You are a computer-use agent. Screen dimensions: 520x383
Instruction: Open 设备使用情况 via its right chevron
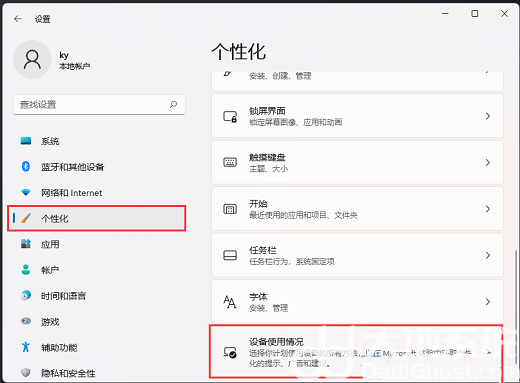point(489,352)
